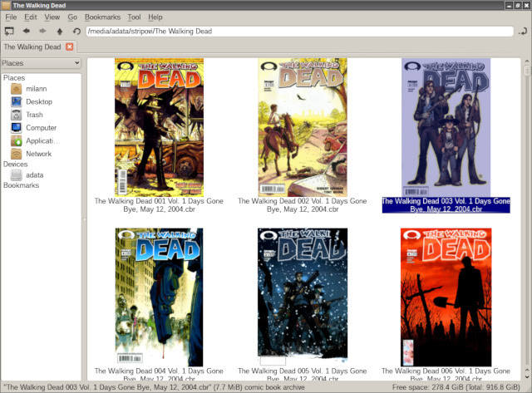This screenshot has height=393, width=532.
Task: Go up to parent folder
Action: pos(60,32)
